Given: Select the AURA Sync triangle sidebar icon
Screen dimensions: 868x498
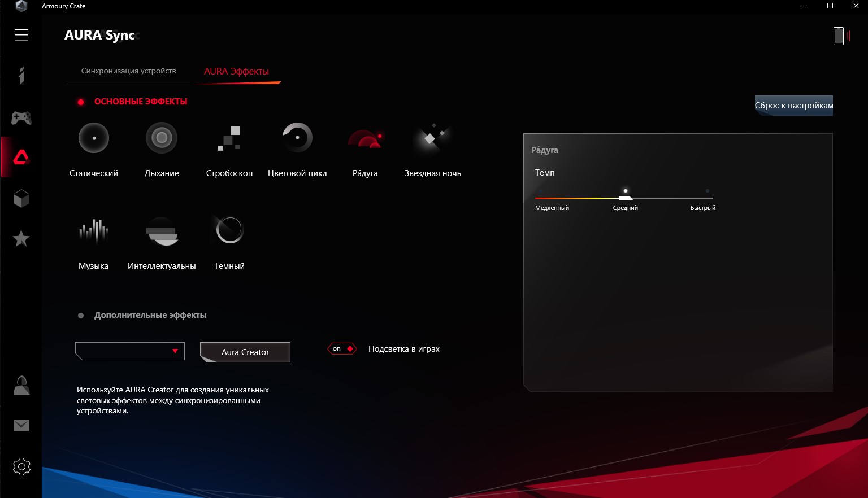Looking at the screenshot, I should 21,158.
